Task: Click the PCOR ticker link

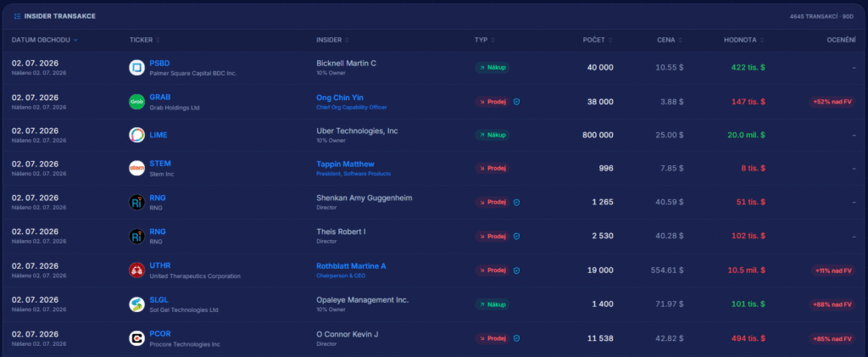Action: 160,334
